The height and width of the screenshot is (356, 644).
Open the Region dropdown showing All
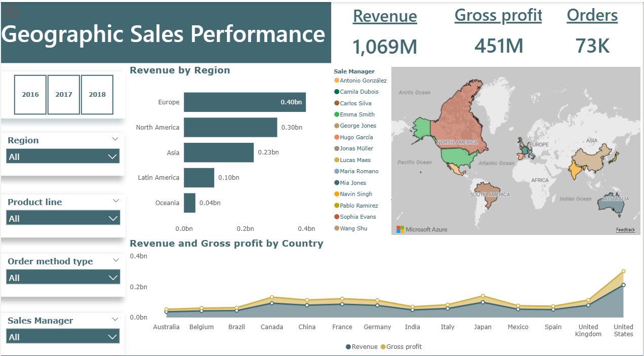pyautogui.click(x=63, y=156)
